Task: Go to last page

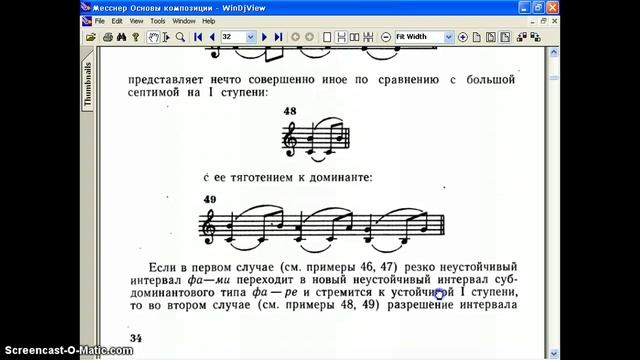Action: click(278, 37)
